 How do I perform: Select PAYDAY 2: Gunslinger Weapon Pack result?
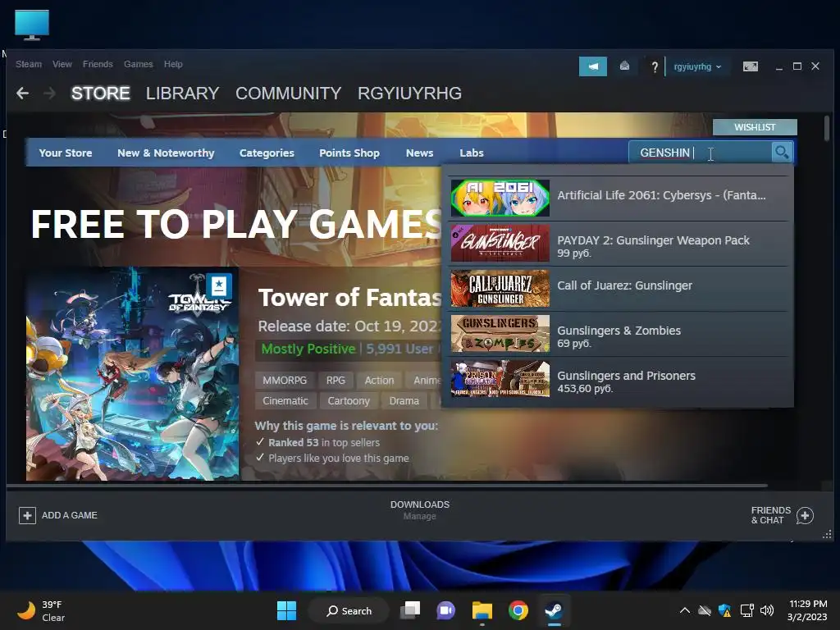point(619,243)
